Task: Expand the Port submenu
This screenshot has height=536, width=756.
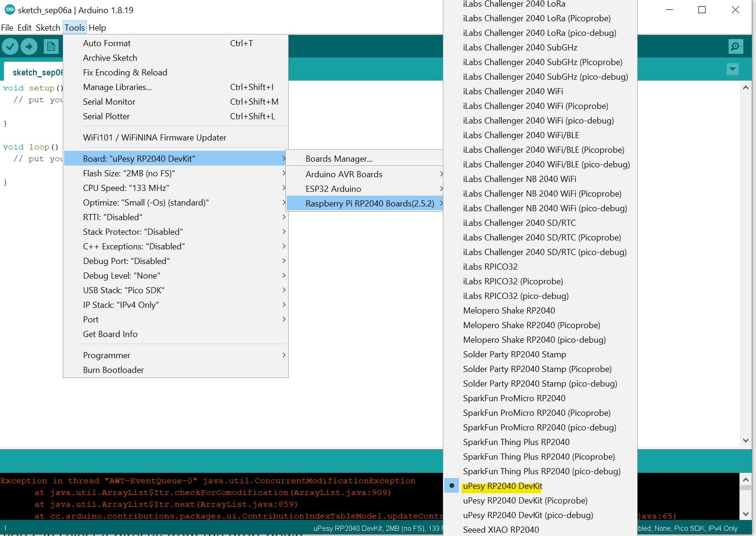Action: (91, 319)
